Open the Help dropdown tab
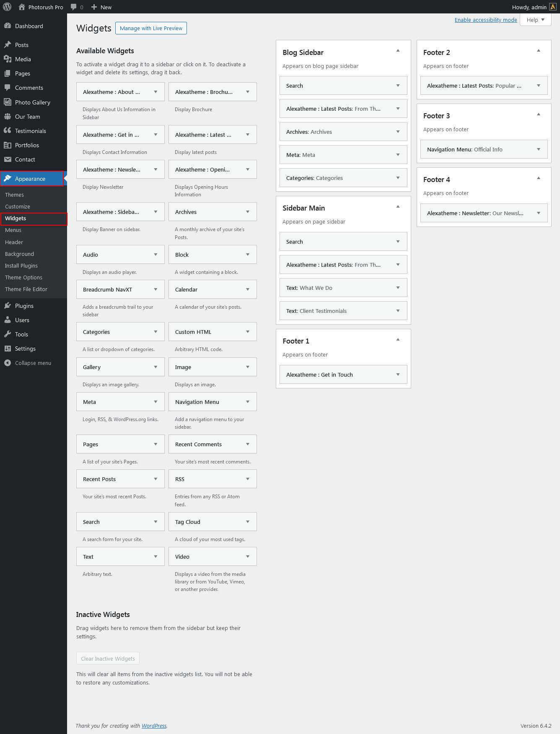560x734 pixels. pos(535,20)
